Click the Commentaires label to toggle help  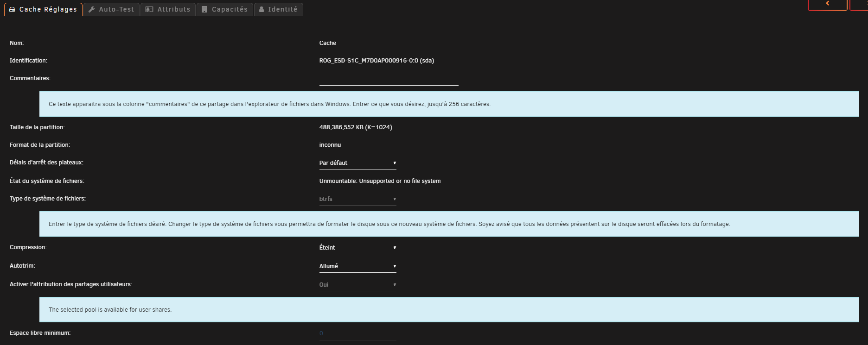pos(30,78)
